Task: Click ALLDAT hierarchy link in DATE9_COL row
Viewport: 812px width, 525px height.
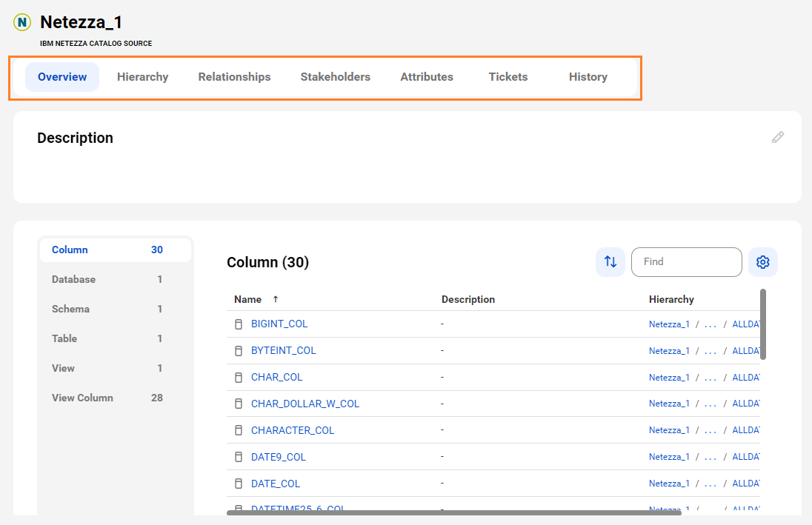Action: (x=746, y=457)
